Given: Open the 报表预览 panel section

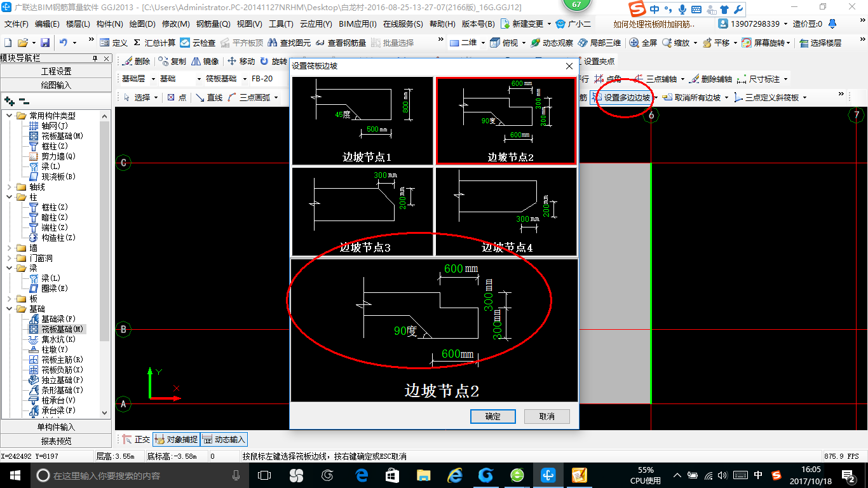Looking at the screenshot, I should (56, 440).
